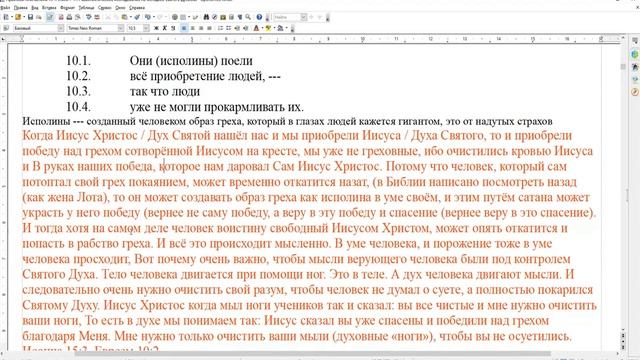
Task: Insert a hyperlink using the globe icon
Action: pyautogui.click(x=175, y=17)
